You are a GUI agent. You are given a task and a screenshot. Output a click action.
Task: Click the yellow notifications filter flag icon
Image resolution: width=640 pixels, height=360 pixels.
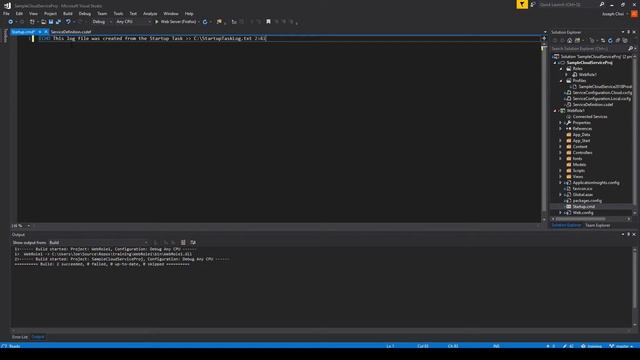(522, 4)
